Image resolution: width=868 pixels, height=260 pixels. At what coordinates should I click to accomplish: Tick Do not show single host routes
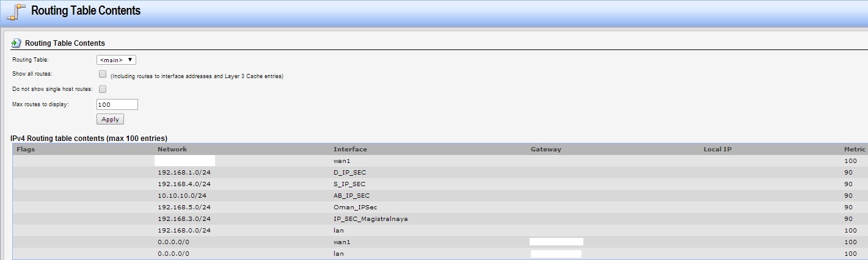(x=103, y=89)
